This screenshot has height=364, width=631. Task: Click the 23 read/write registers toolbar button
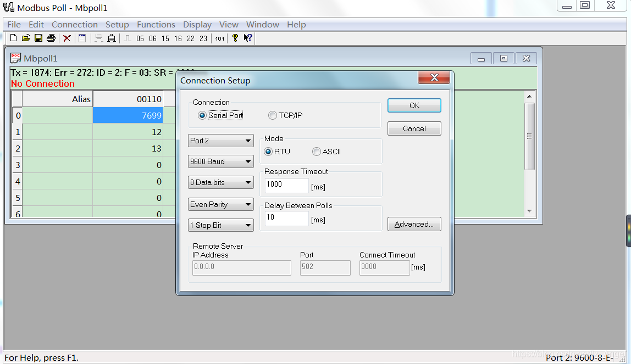[x=203, y=38]
